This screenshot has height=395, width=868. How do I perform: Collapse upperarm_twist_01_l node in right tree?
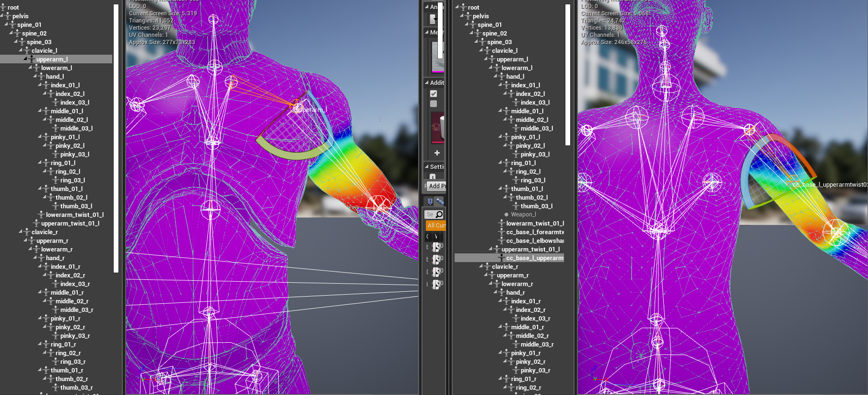point(491,249)
